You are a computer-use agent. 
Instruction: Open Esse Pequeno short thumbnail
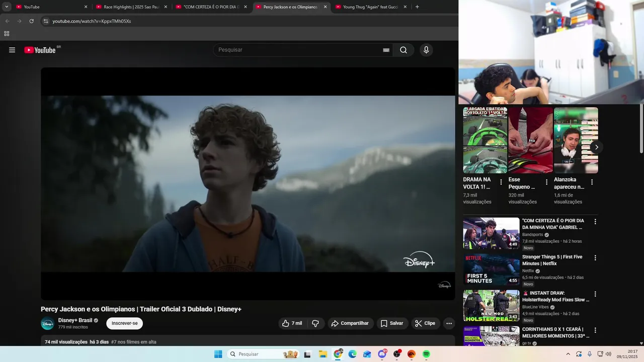point(530,140)
